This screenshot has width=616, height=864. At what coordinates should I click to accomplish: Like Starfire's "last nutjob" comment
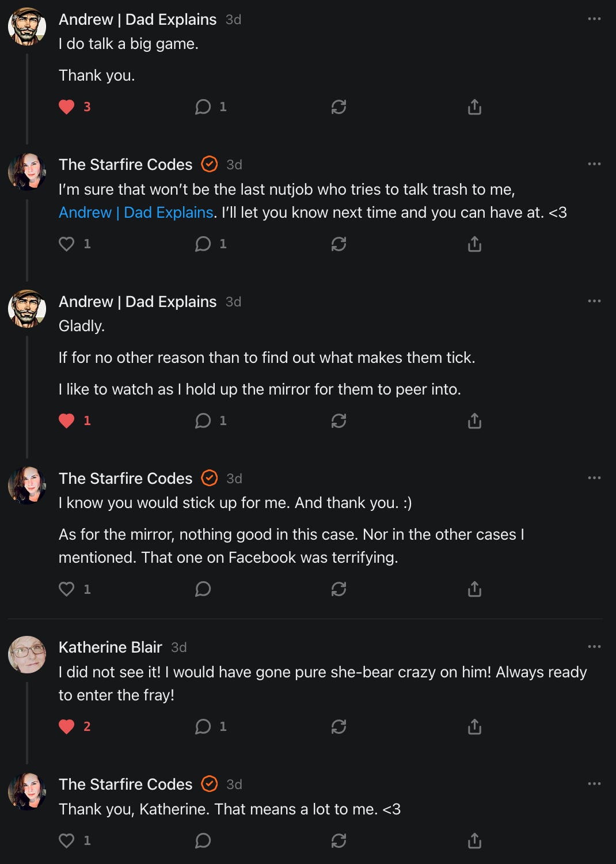click(x=67, y=244)
